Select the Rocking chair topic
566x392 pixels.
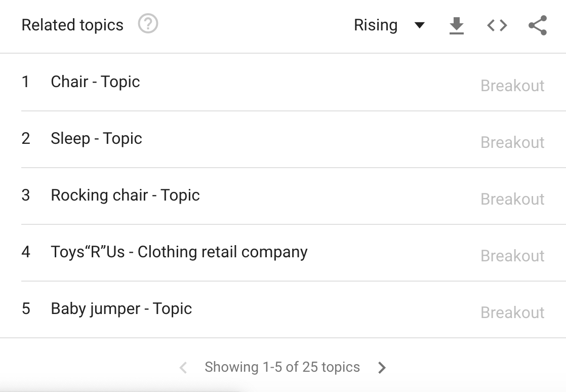pos(125,195)
